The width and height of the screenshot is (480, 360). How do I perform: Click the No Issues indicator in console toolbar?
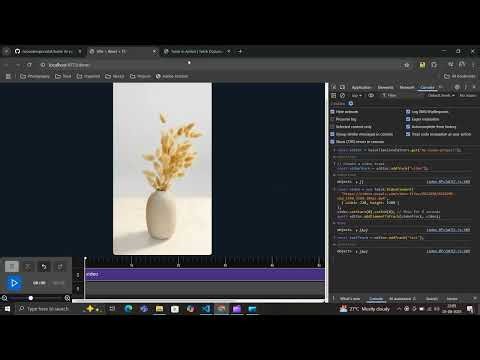pyautogui.click(x=468, y=96)
